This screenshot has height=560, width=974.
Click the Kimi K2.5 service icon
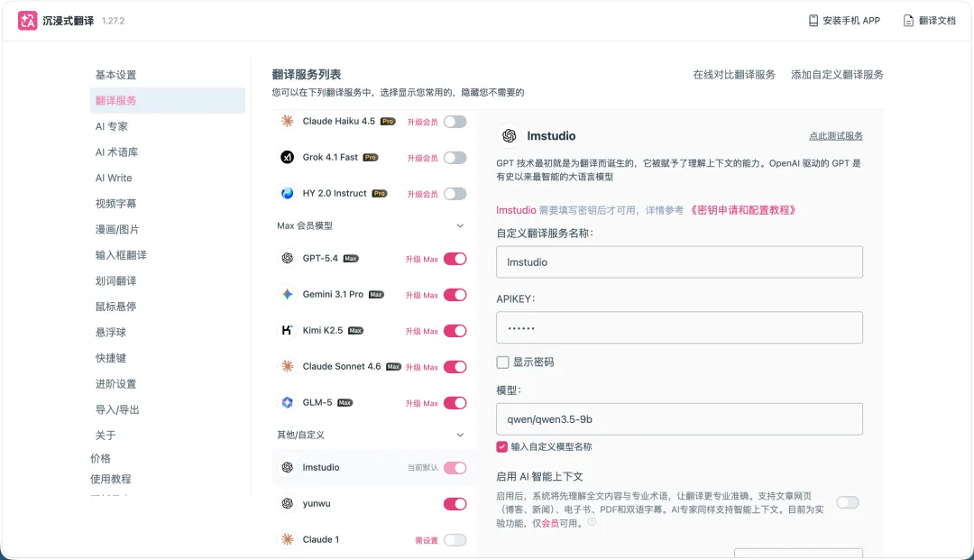tap(287, 330)
